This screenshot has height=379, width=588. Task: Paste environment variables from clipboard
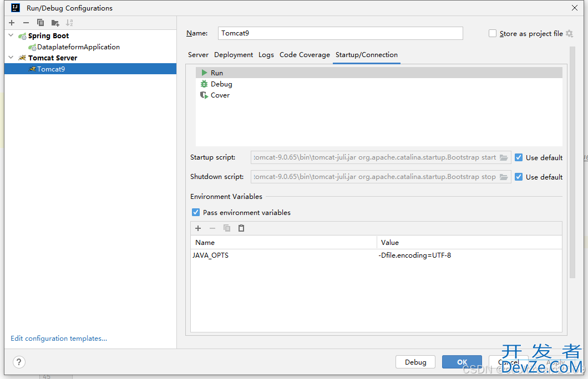click(241, 228)
